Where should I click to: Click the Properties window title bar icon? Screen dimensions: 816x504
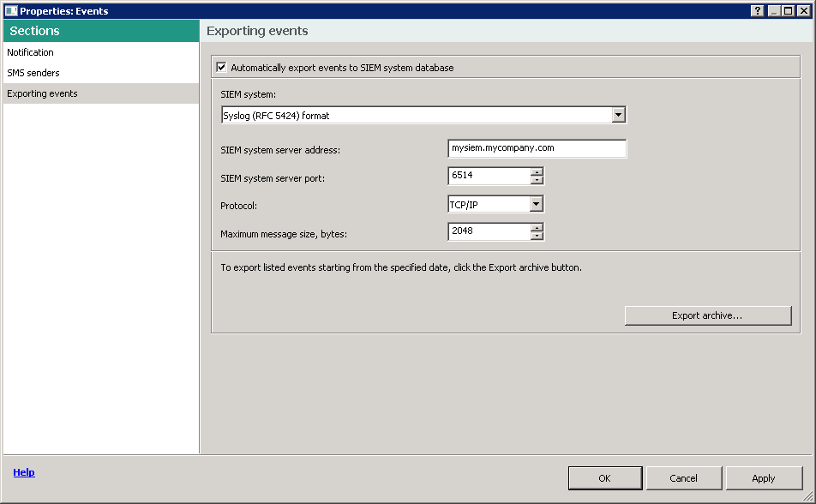(x=11, y=10)
